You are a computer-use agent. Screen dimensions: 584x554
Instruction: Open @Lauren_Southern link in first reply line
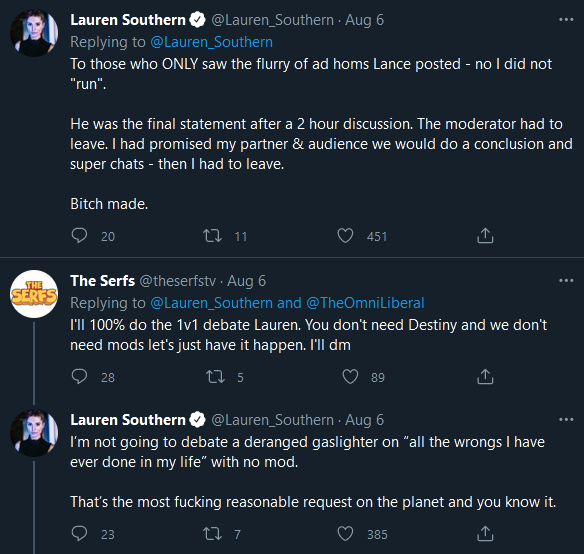click(211, 42)
